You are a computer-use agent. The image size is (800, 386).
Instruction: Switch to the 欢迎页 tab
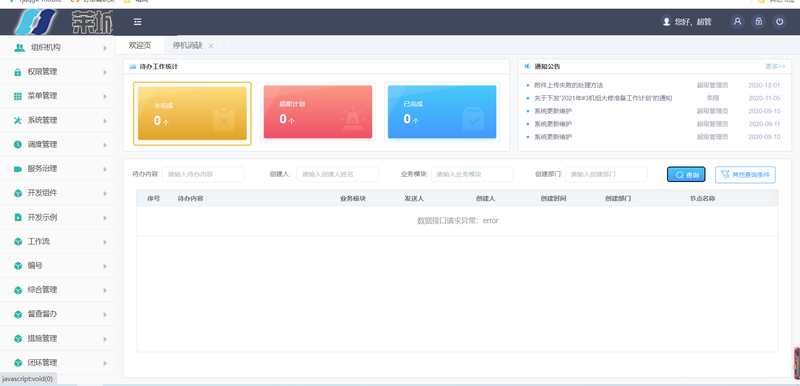pyautogui.click(x=140, y=45)
